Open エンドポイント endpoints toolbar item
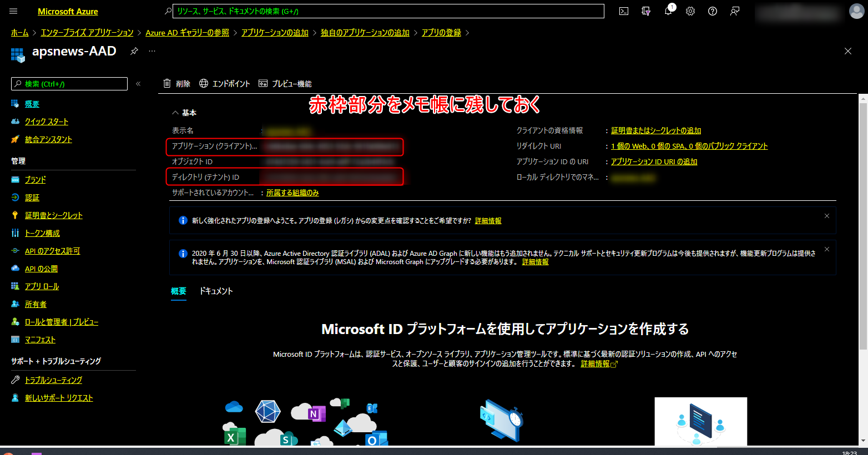The image size is (868, 455). pos(225,84)
